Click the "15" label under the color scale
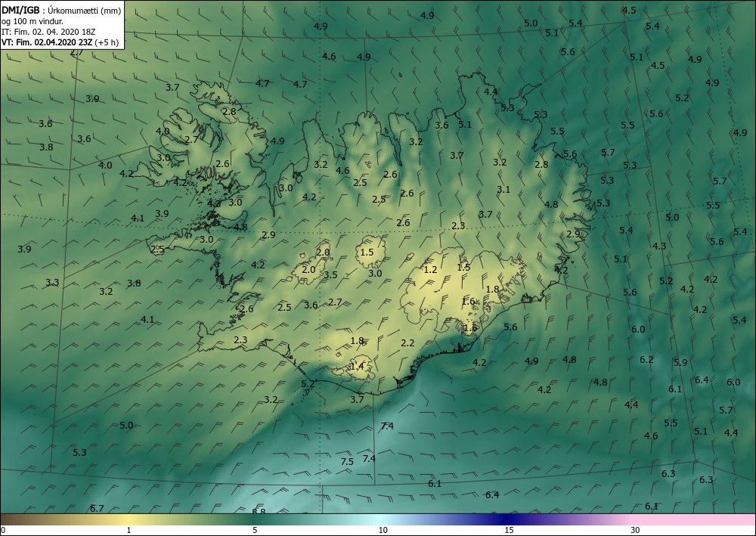756x536 pixels. [509, 530]
